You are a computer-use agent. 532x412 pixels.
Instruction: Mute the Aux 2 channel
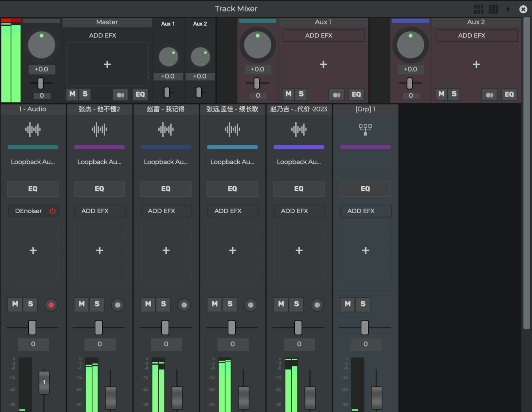441,94
